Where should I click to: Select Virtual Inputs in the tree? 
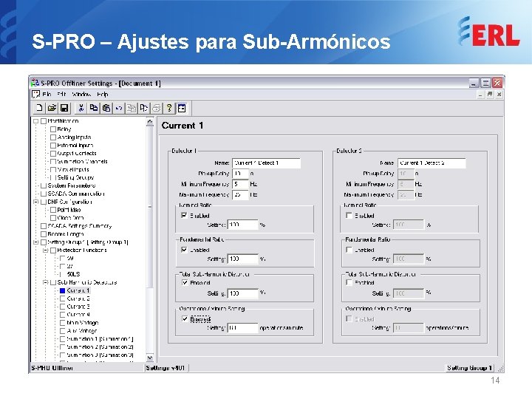(73, 169)
